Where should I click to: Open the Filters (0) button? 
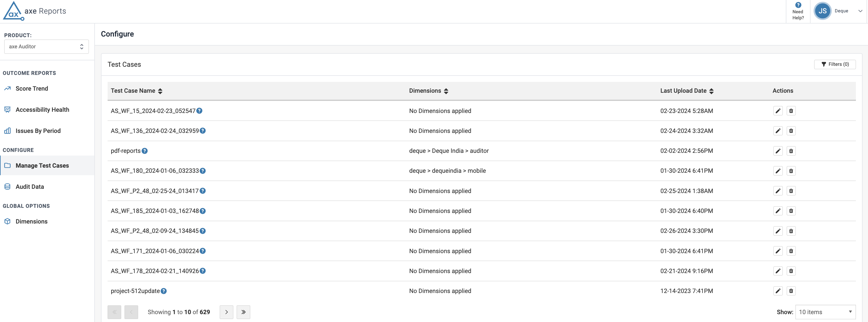point(835,64)
